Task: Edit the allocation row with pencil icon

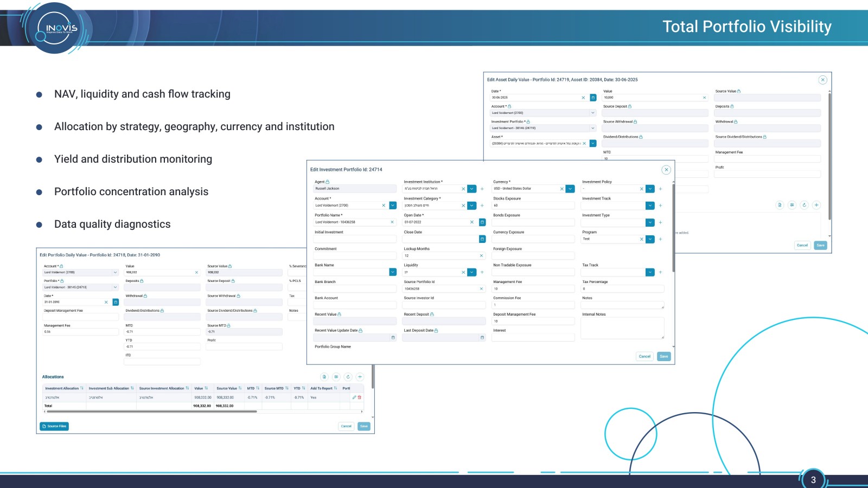Action: coord(354,397)
